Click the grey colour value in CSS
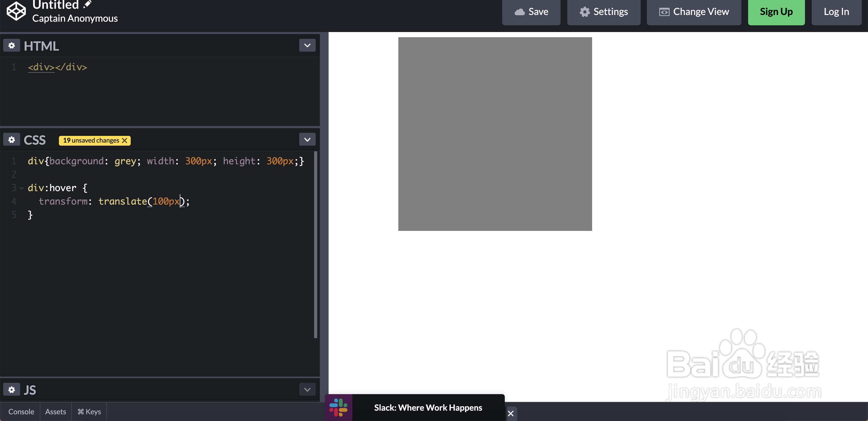The height and width of the screenshot is (421, 868). pos(125,161)
